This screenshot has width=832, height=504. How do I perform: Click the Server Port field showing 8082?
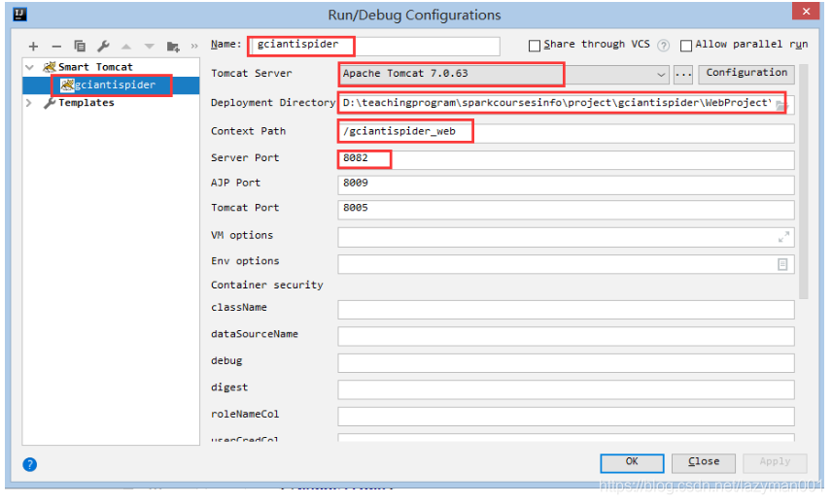(x=566, y=159)
